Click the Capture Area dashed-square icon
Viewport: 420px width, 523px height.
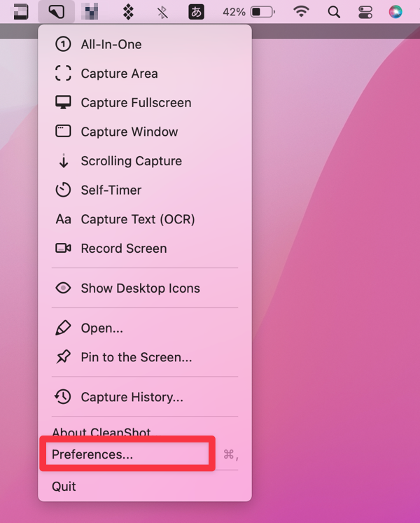pos(63,74)
